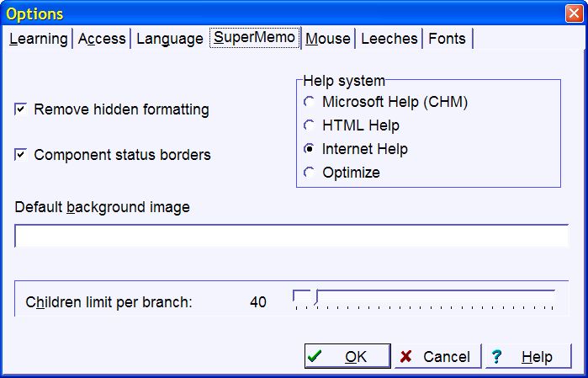Select the Internet Help radio button
Screen dimensions: 588x378
click(x=309, y=149)
